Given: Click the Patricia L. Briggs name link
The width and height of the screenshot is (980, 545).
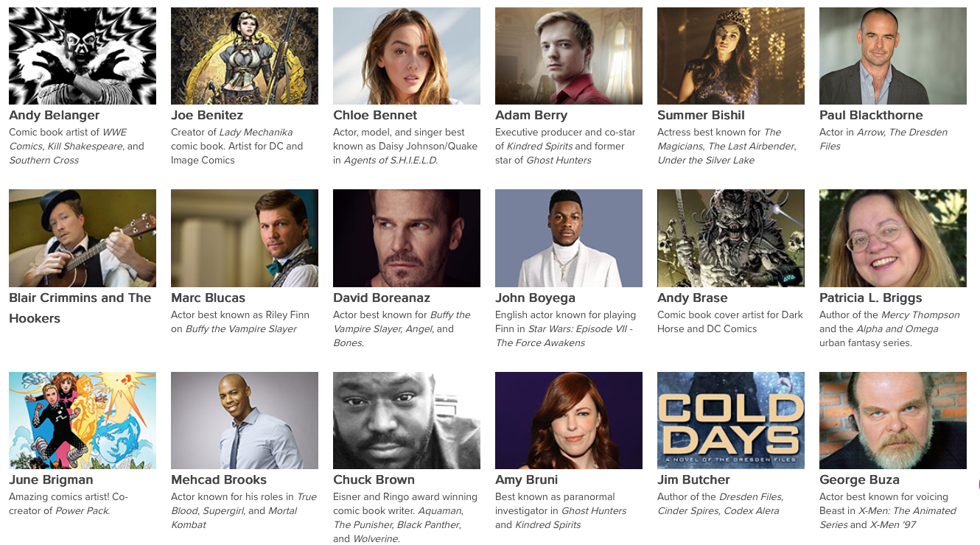Looking at the screenshot, I should (x=871, y=298).
